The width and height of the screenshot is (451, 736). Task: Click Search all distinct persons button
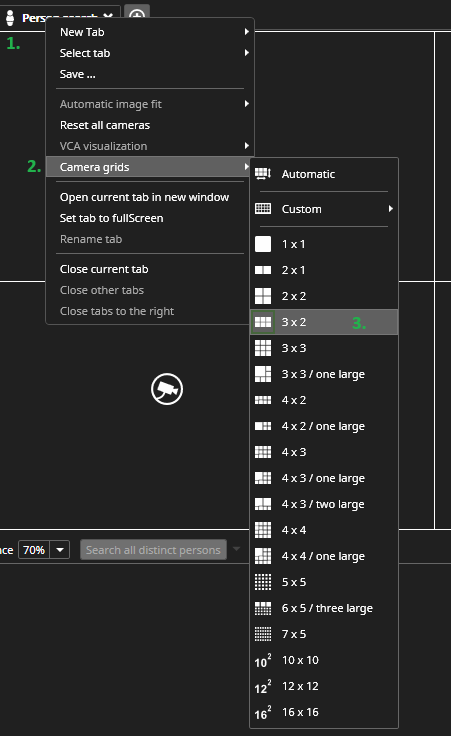[x=153, y=550]
